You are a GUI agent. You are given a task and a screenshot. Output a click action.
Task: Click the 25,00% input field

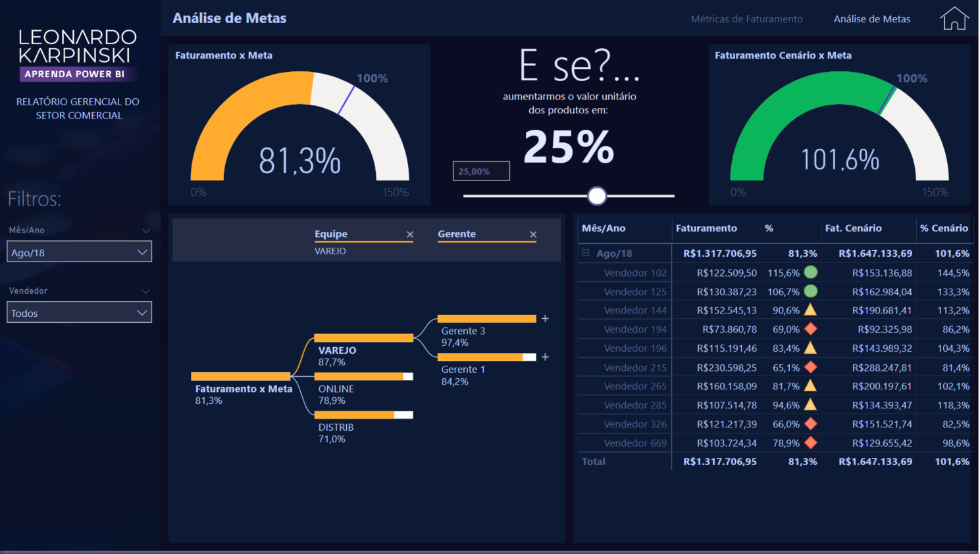[480, 171]
